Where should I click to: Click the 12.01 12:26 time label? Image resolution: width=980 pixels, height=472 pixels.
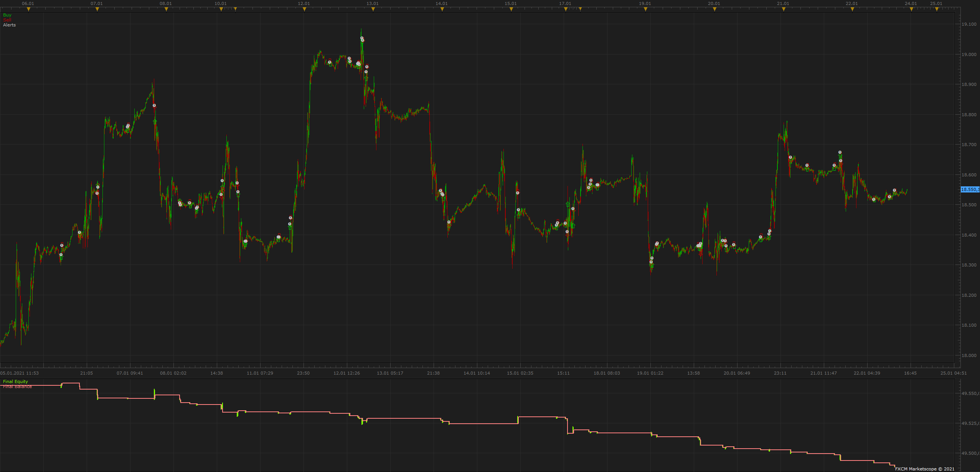[x=346, y=373]
